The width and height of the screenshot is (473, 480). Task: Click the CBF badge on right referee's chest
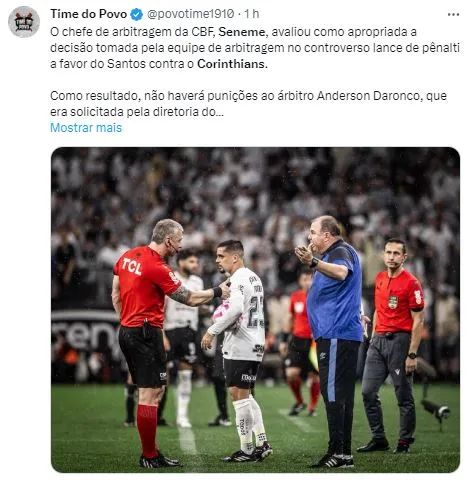(x=393, y=302)
